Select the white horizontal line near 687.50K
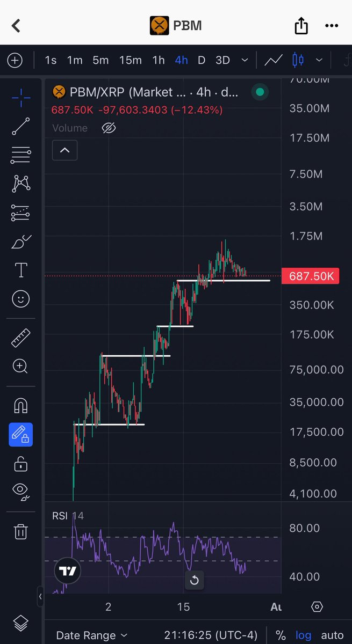The width and height of the screenshot is (352, 644). point(224,281)
